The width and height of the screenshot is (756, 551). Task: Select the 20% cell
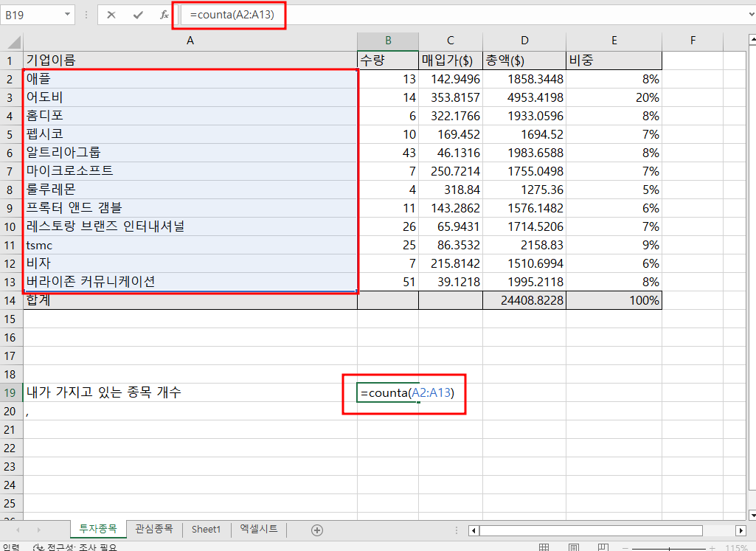click(x=614, y=97)
